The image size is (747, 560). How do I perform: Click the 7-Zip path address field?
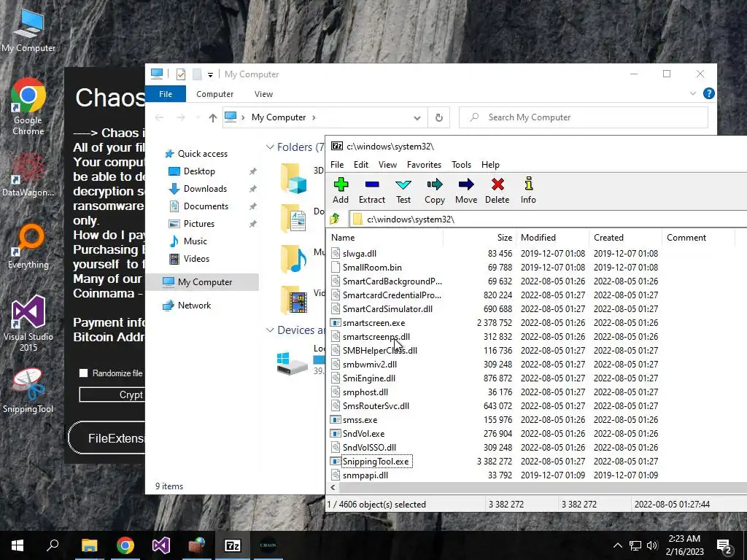548,219
